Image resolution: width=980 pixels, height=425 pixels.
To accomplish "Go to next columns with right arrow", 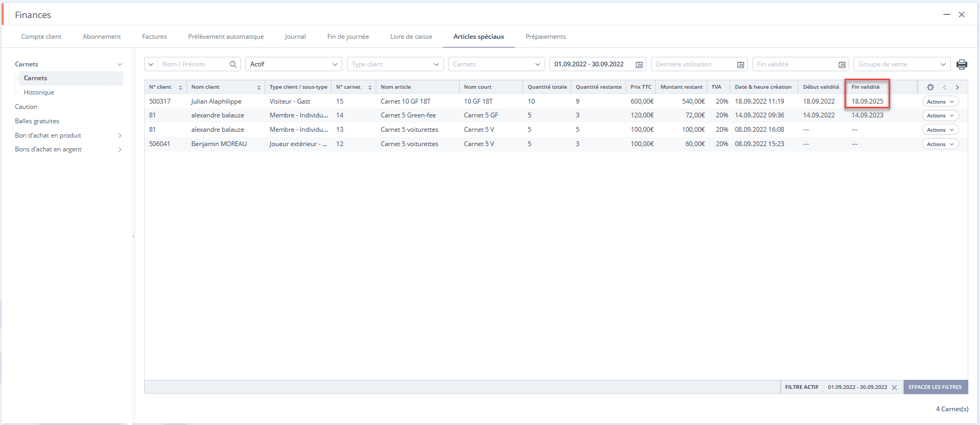I will (957, 87).
